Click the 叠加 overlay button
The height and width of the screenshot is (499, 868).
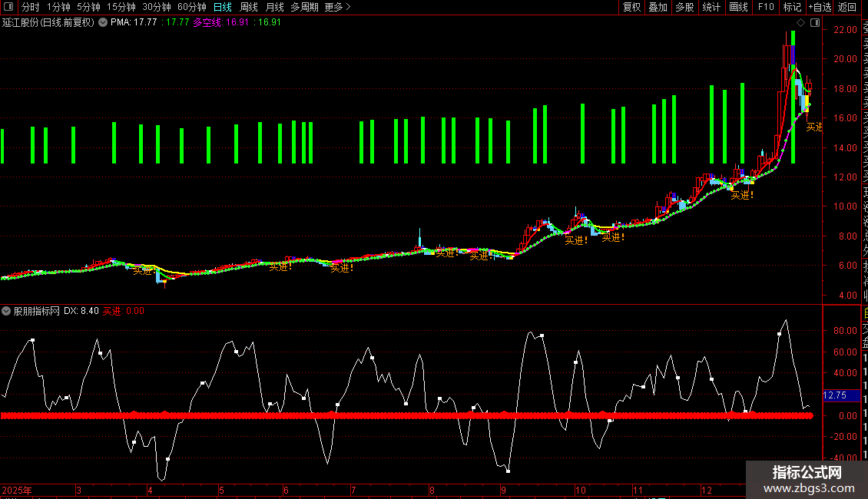point(658,7)
